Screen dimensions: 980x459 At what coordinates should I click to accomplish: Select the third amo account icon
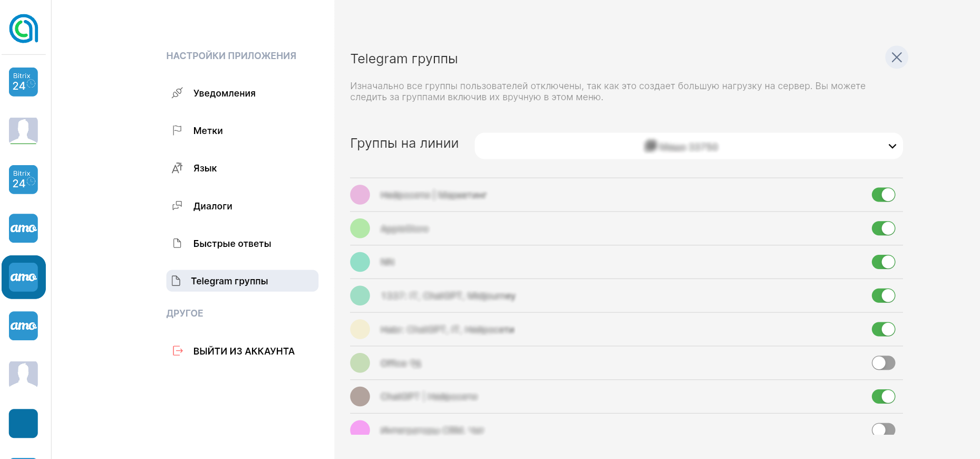[x=24, y=326]
